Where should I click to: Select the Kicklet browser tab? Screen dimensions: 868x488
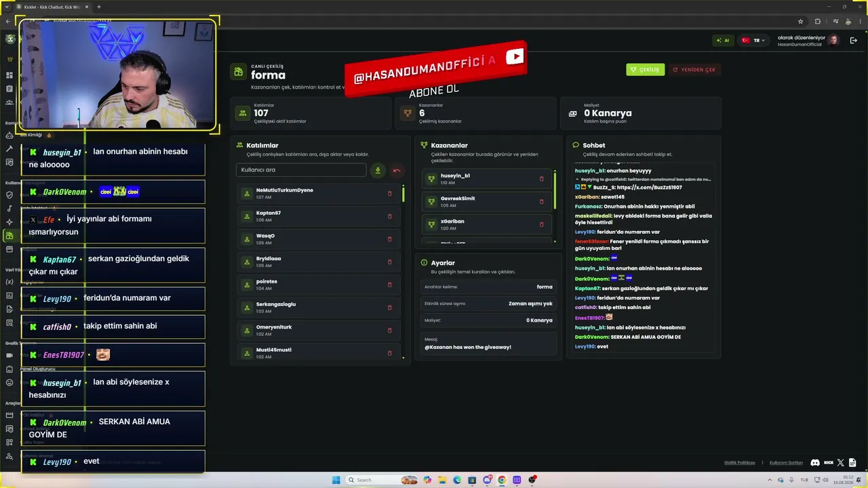coord(54,7)
